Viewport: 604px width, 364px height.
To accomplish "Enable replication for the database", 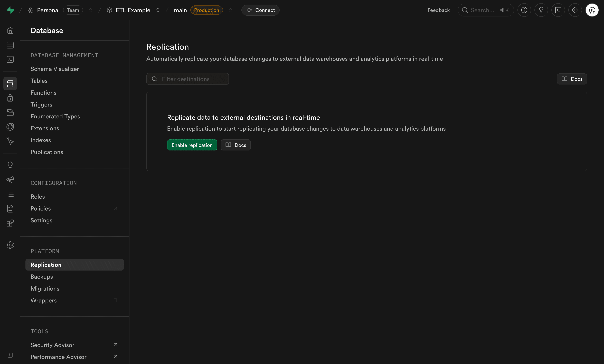I will (192, 145).
